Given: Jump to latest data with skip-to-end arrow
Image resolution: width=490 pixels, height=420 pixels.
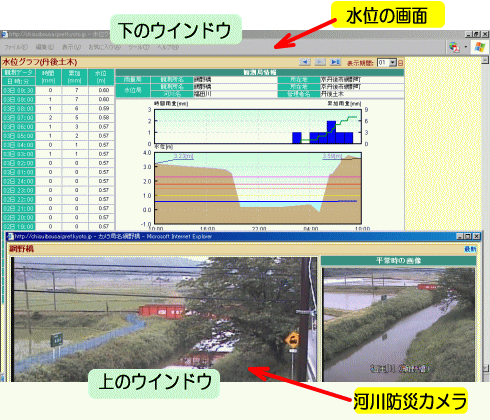Looking at the screenshot, I should click(335, 62).
